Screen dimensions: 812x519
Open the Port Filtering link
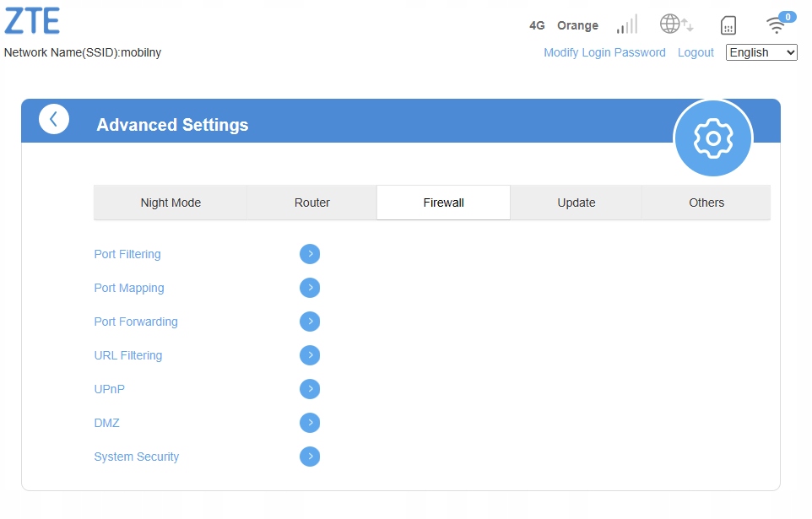[127, 254]
